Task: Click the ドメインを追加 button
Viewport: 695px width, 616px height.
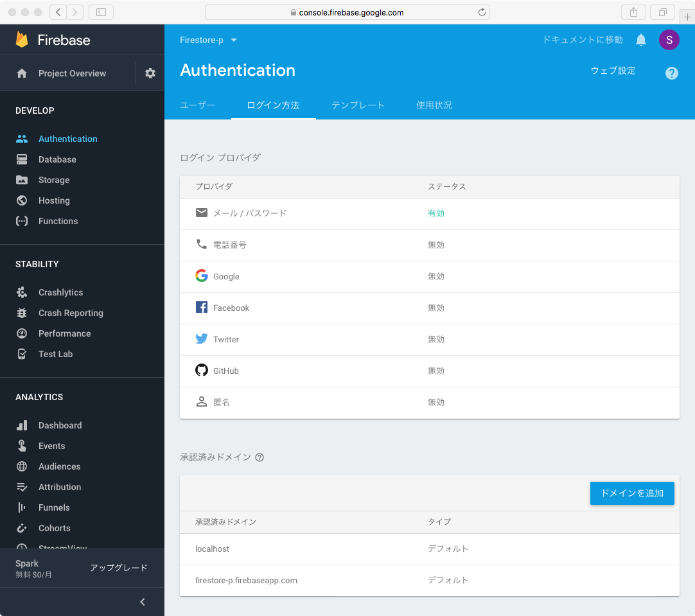Action: click(x=632, y=493)
